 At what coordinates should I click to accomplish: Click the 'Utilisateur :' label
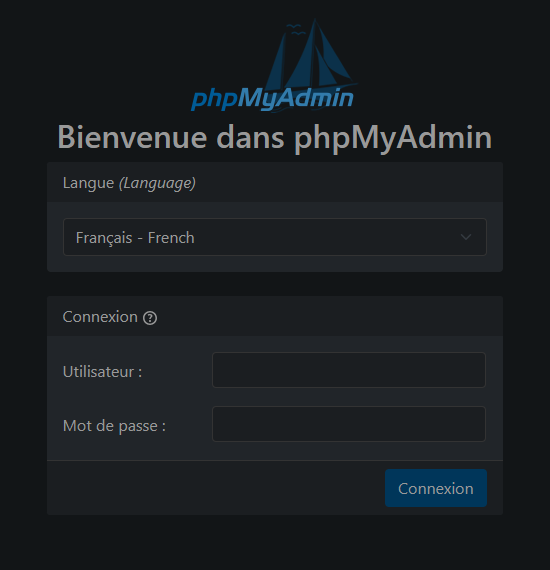point(103,372)
